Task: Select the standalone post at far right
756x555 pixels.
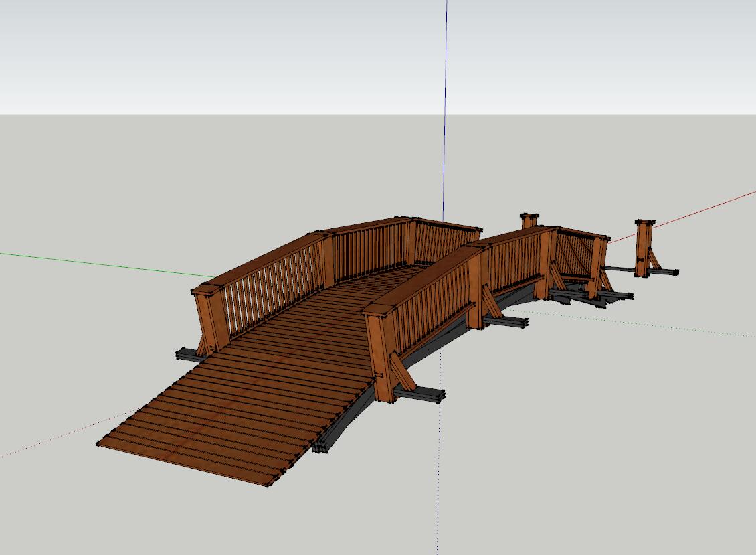Action: (x=644, y=248)
